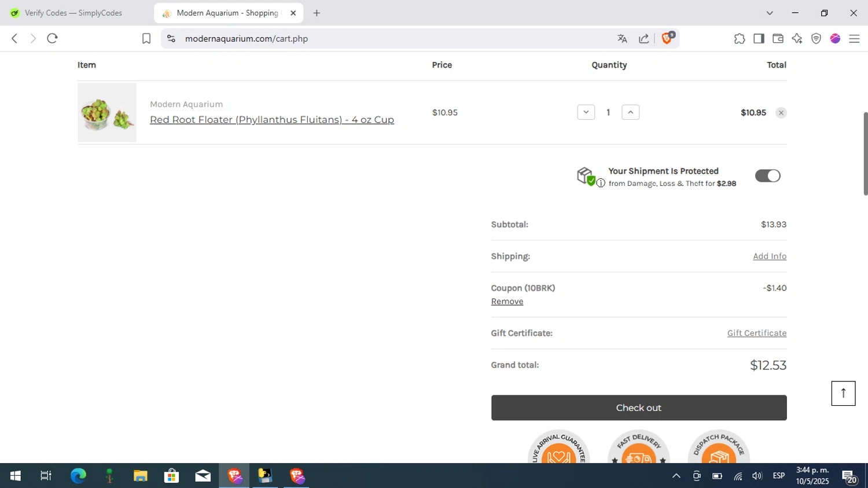This screenshot has height=488, width=868.
Task: Select the Subtotal $13.93 value
Action: (x=774, y=225)
